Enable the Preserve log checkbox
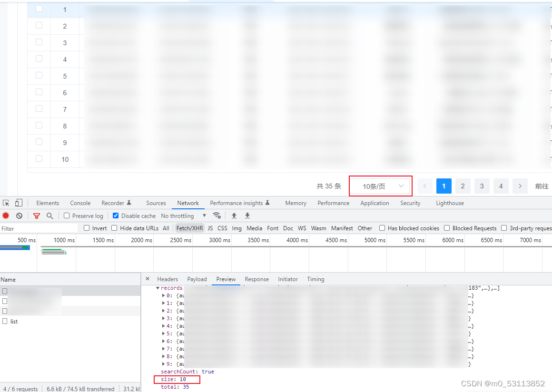Screen dimensions: 552x392 coord(66,216)
